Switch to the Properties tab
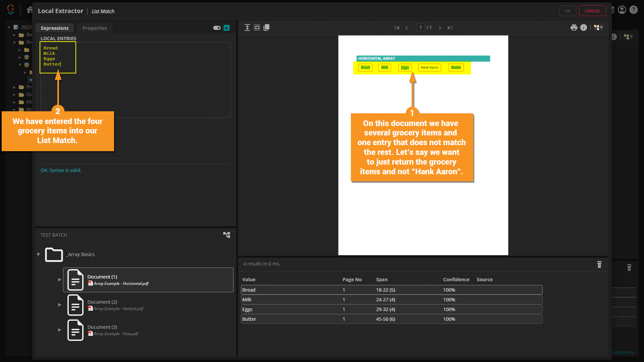This screenshot has width=644, height=362. [x=95, y=28]
